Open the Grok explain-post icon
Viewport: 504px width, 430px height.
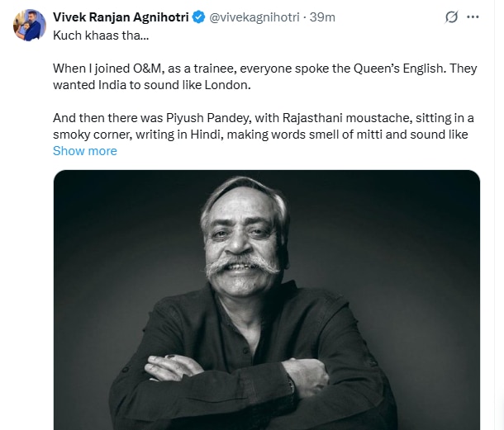(x=452, y=17)
